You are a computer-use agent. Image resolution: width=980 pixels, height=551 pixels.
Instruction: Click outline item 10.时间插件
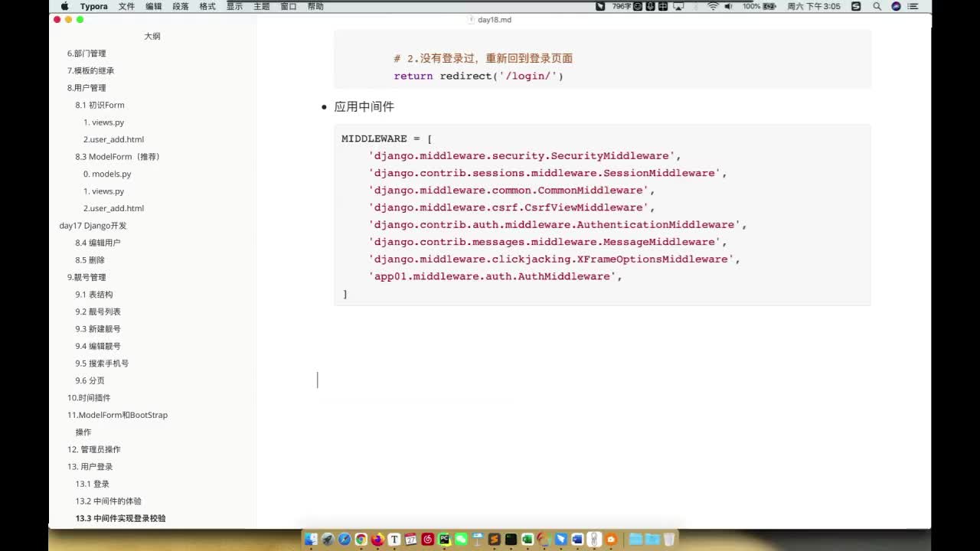click(89, 398)
